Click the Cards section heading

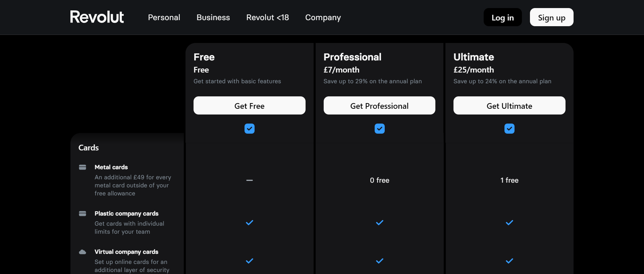point(88,147)
